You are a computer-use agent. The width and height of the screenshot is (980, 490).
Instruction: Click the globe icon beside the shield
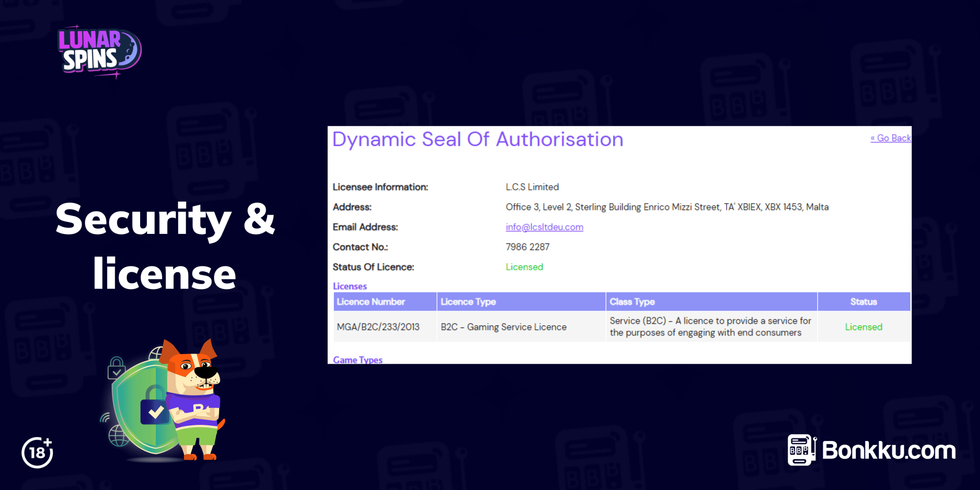[118, 436]
